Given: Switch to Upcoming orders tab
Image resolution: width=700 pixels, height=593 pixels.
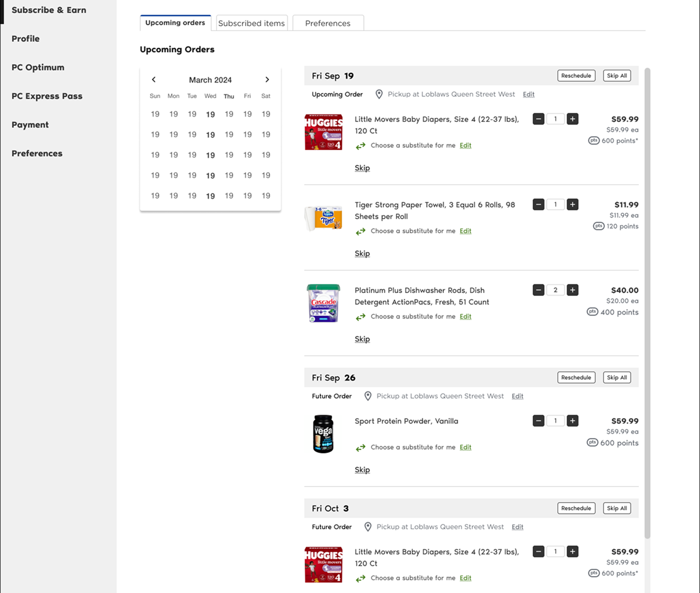Looking at the screenshot, I should (175, 23).
